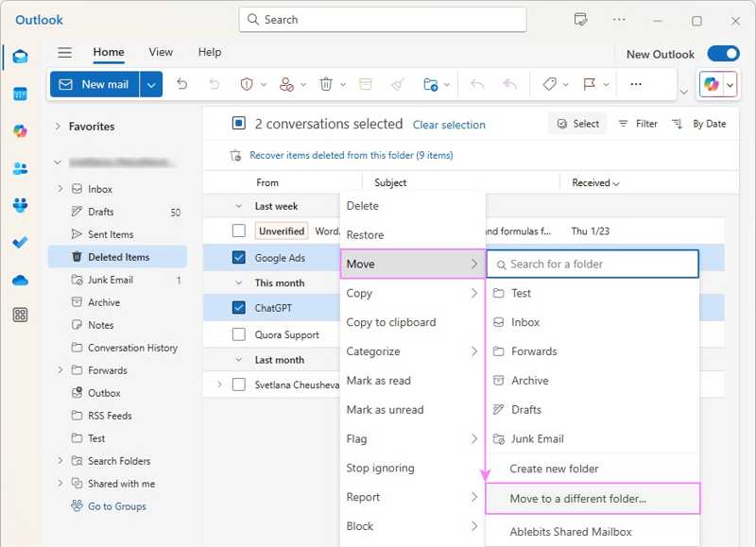Switch to the View tab
756x547 pixels.
coord(161,52)
